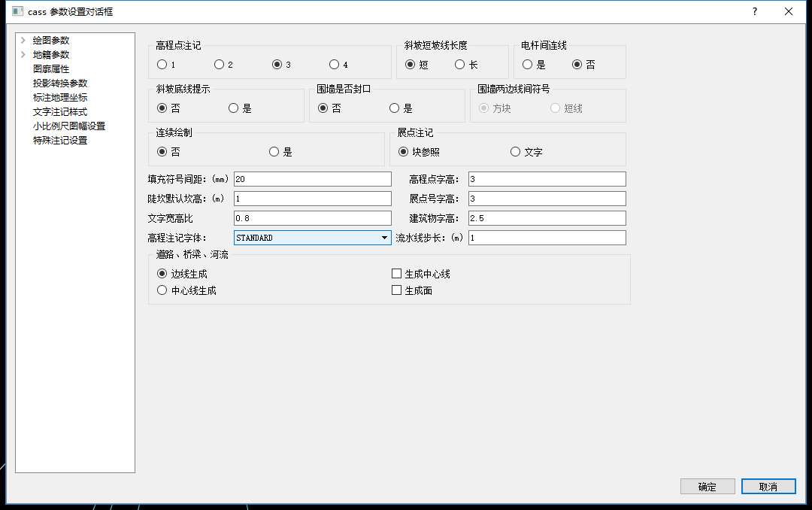Click the 填充符号间距 input field

[x=312, y=178]
